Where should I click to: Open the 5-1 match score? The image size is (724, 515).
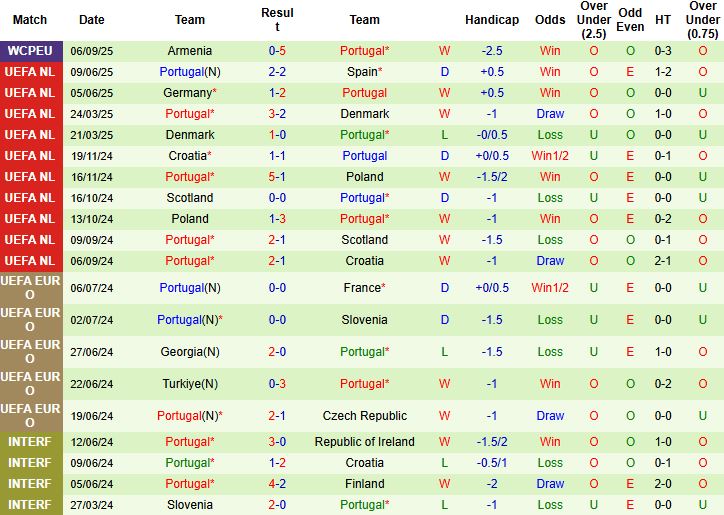277,177
